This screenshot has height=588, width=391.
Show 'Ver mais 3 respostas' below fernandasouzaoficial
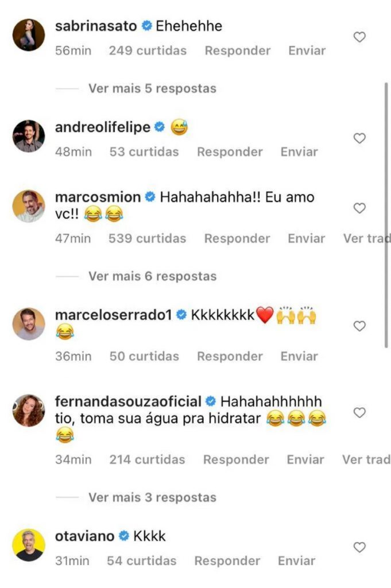[152, 497]
